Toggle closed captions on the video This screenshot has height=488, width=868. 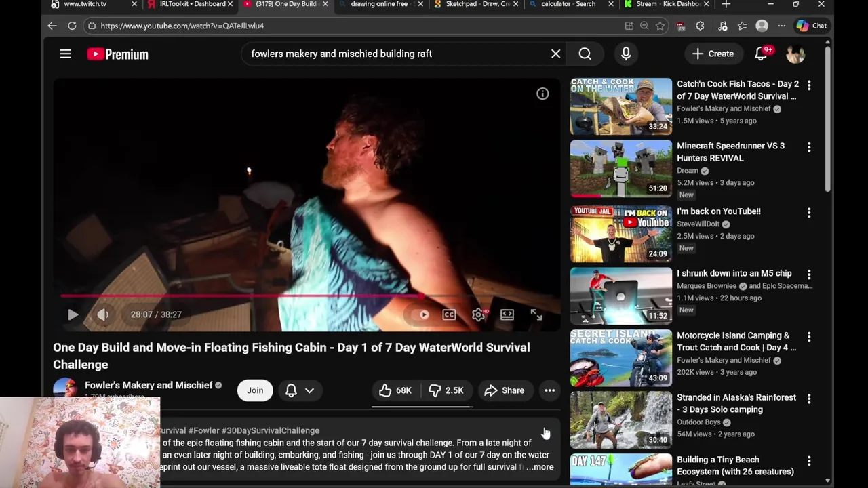[x=449, y=314]
